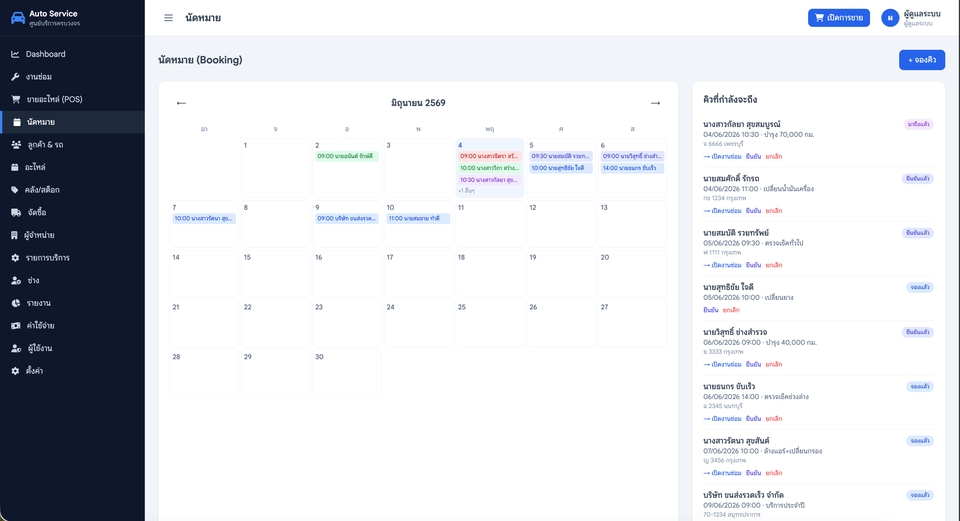Click the people icon for ลูกค้า & รถ
Image resolution: width=960 pixels, height=521 pixels.
pos(16,144)
